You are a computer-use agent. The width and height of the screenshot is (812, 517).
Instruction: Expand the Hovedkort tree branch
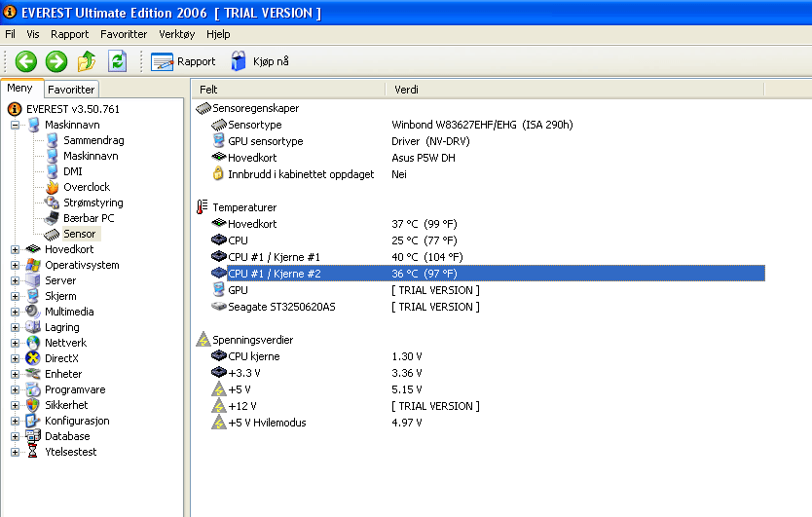[x=15, y=249]
